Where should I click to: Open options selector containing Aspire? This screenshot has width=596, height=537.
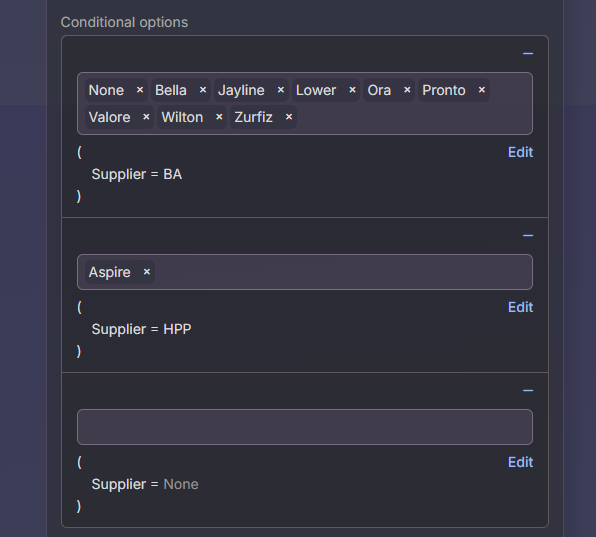[x=305, y=272]
